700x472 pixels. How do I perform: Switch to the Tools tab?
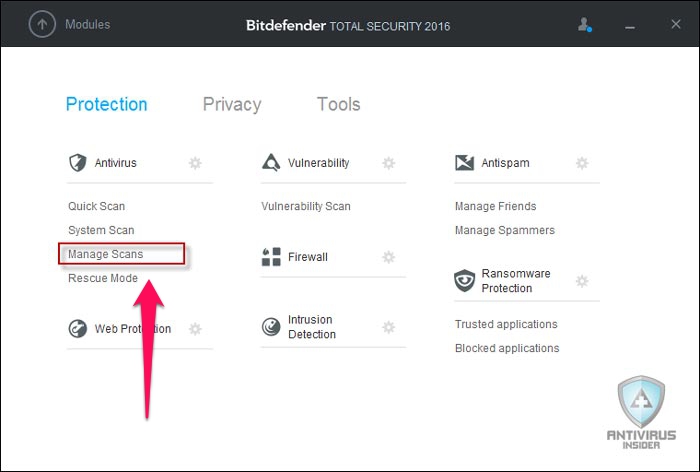pyautogui.click(x=338, y=104)
